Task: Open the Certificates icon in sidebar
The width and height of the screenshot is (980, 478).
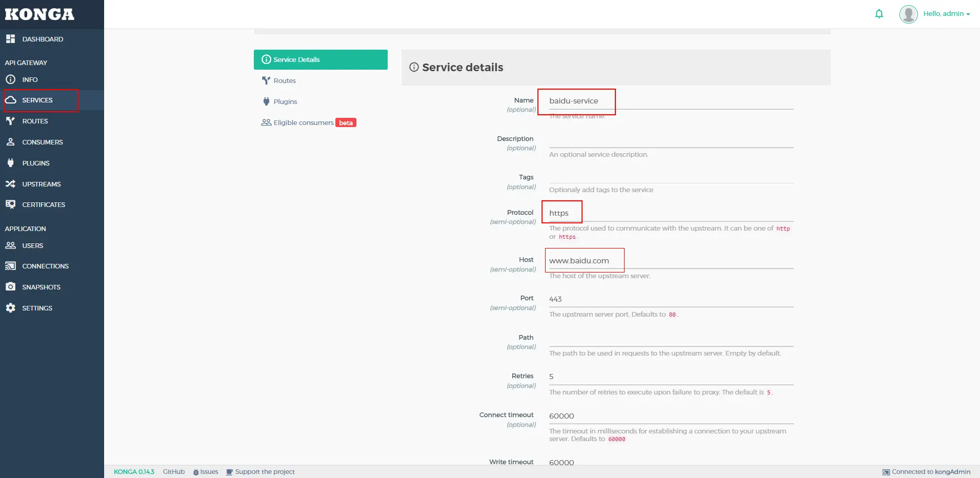Action: pos(10,204)
